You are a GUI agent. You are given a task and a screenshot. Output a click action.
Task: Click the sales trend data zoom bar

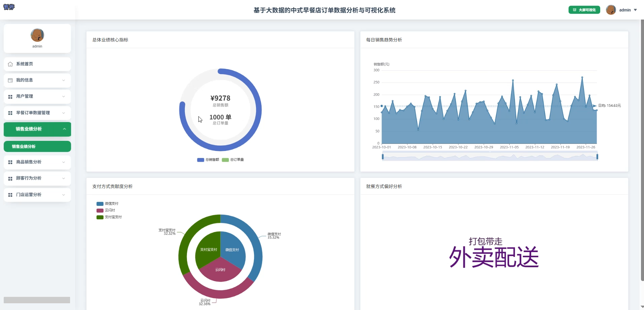click(490, 157)
